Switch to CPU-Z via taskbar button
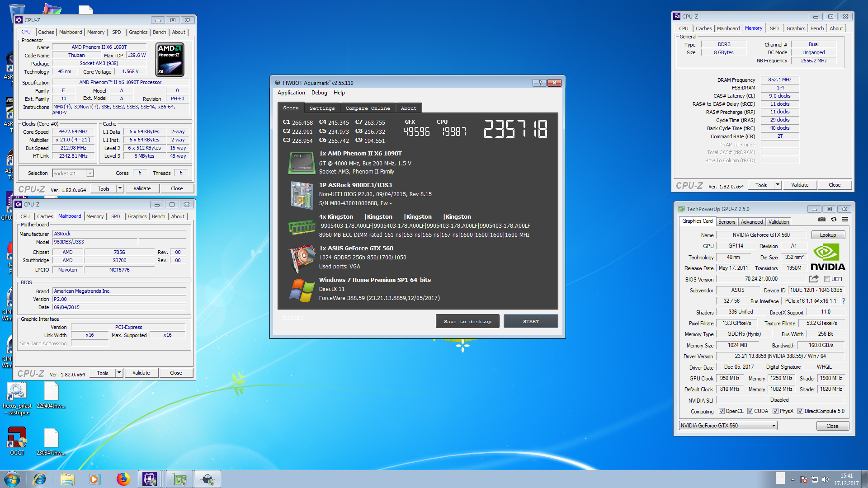 (x=150, y=479)
